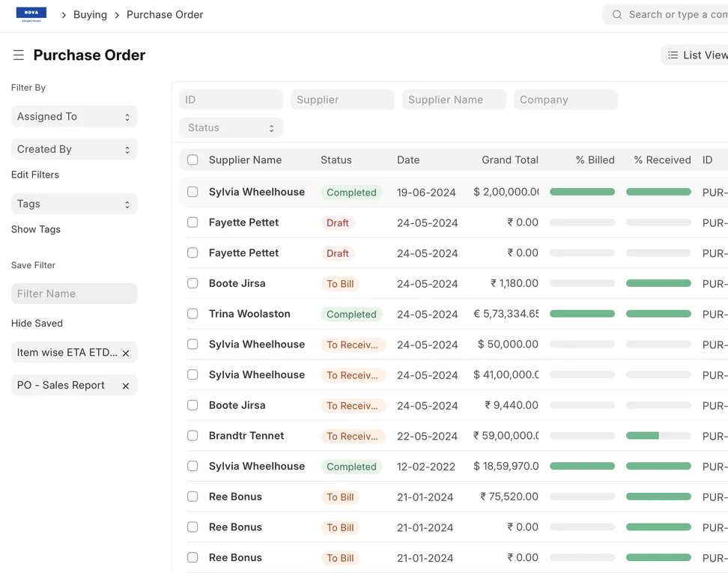This screenshot has width=728, height=573.
Task: Click the ₹ 75,520.00 grand total
Action: [509, 497]
